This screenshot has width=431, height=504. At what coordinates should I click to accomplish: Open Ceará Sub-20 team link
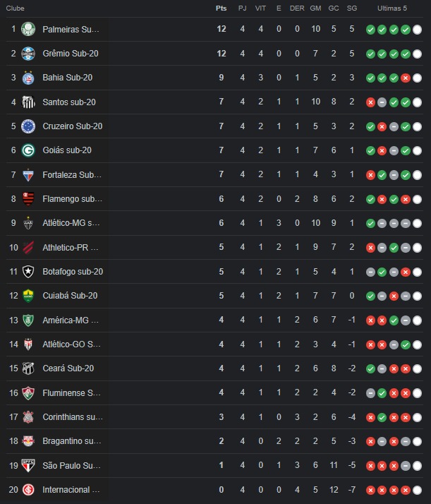coord(68,368)
